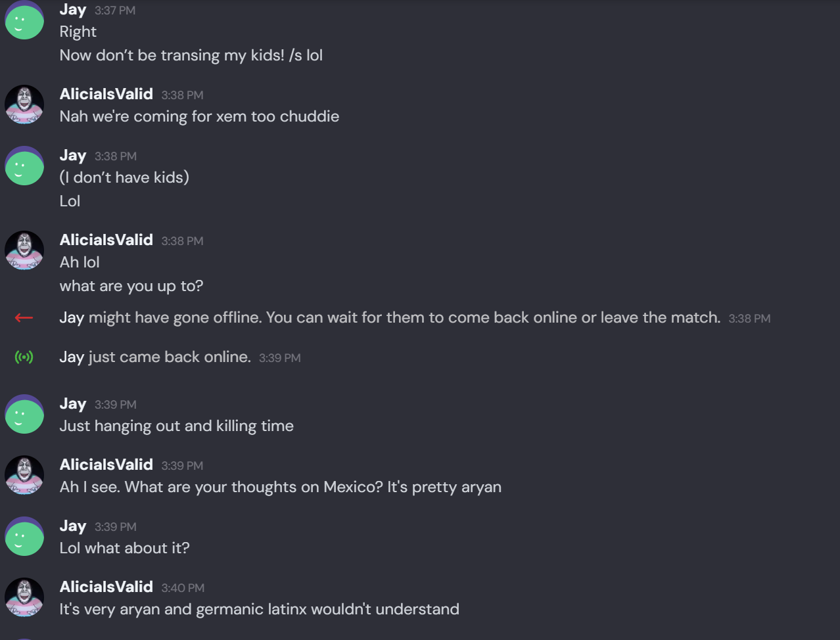
Task: Click AliciaIsValid's avatar next to "Ah lol"
Action: click(24, 250)
